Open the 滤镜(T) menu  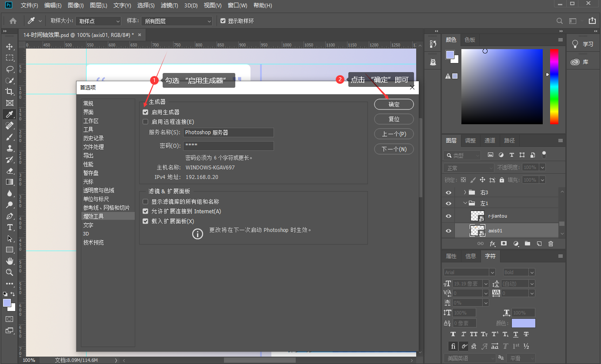pos(170,6)
